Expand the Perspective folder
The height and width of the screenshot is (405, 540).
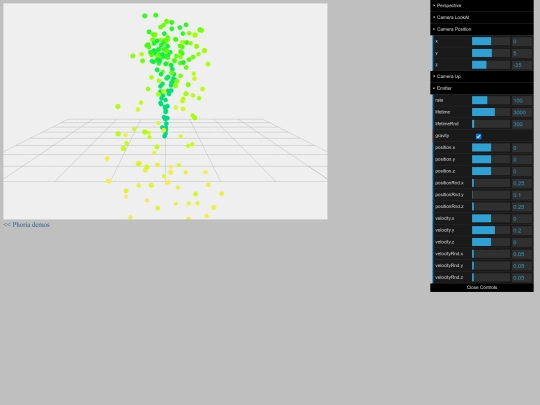[482, 6]
